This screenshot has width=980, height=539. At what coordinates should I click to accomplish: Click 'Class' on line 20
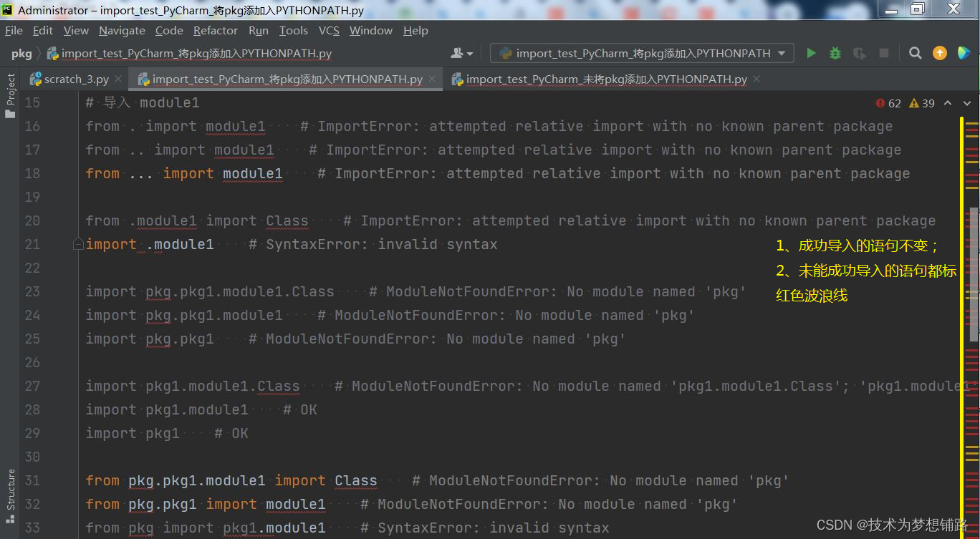[x=287, y=220]
